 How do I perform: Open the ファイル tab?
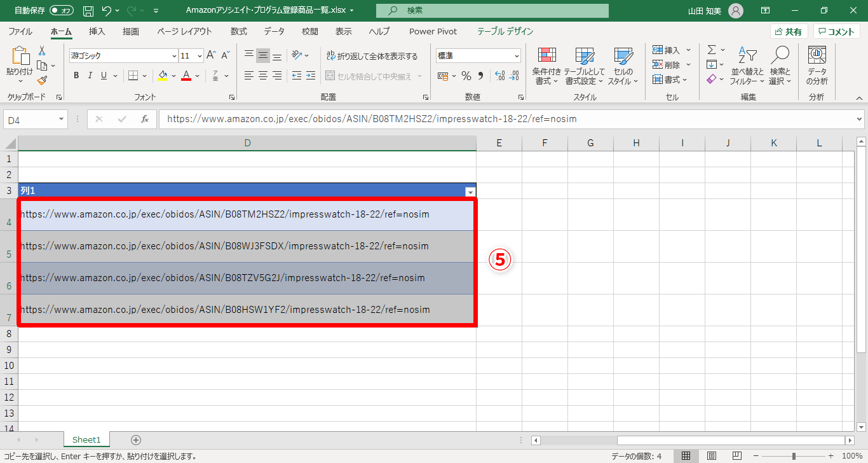coord(20,31)
